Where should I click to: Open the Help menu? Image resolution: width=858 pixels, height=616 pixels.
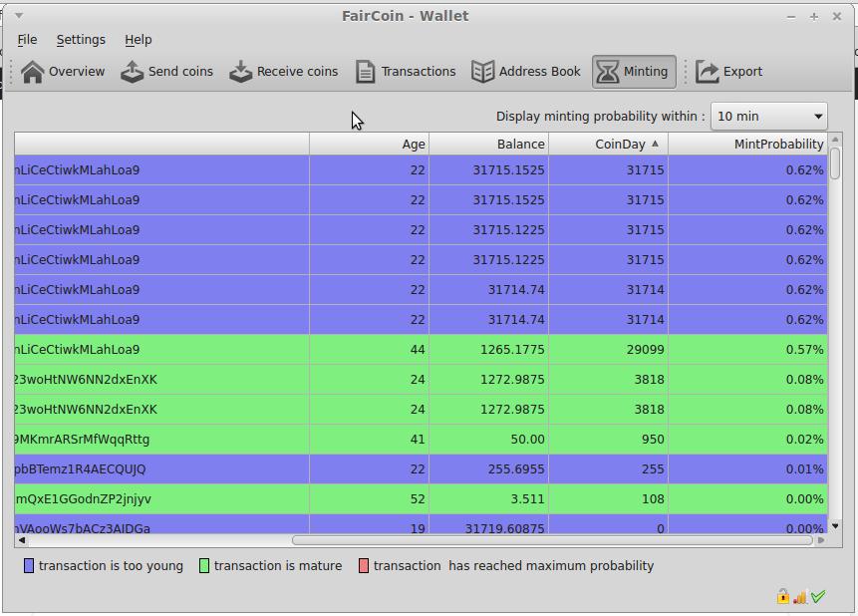point(139,40)
